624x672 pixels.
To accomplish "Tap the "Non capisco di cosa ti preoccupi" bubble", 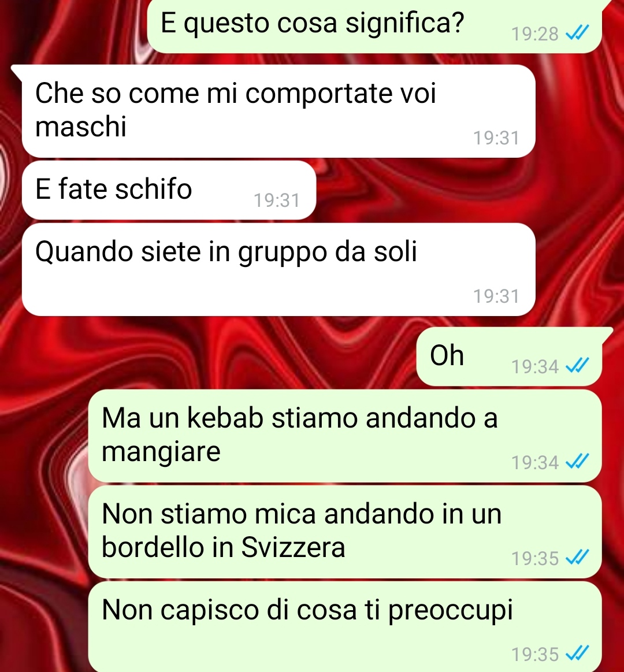I will click(x=345, y=627).
